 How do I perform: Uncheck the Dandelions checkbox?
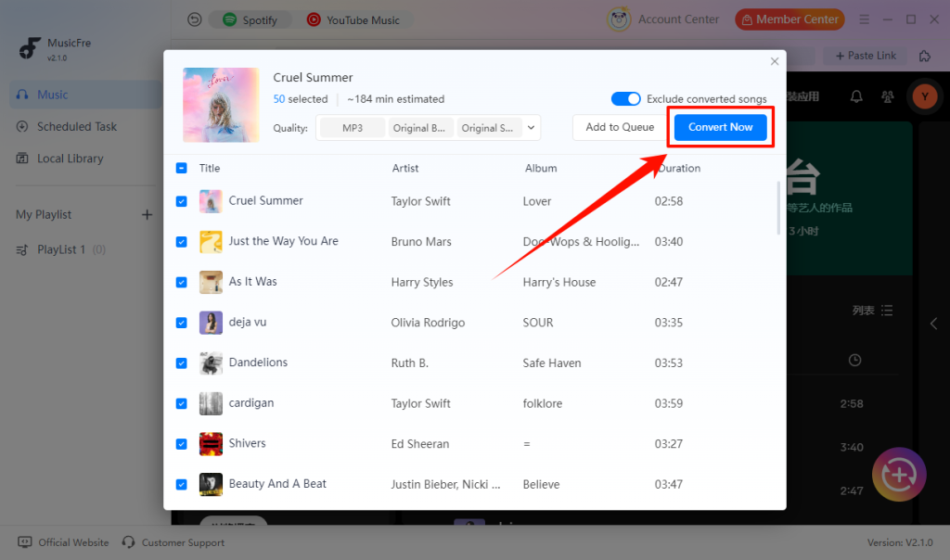coord(181,363)
